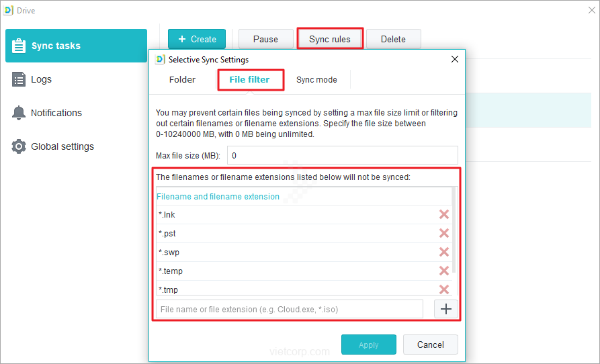
Task: Click the Max file size input field
Action: click(343, 155)
